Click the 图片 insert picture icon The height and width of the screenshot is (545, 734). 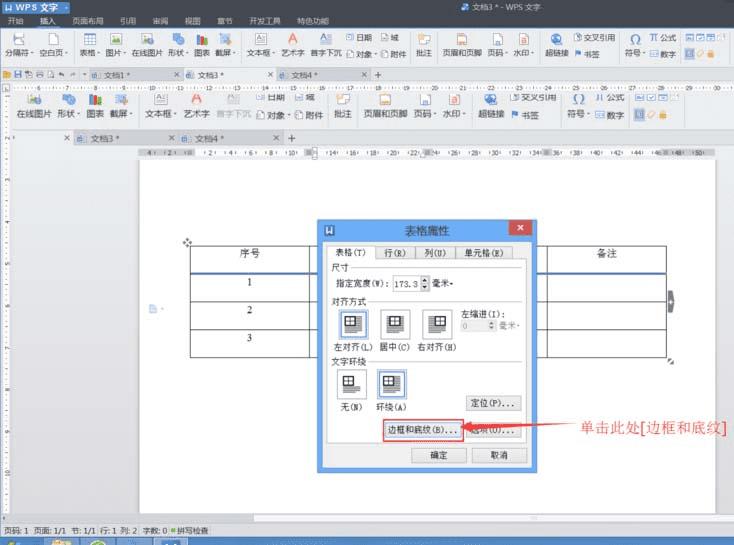tap(117, 39)
